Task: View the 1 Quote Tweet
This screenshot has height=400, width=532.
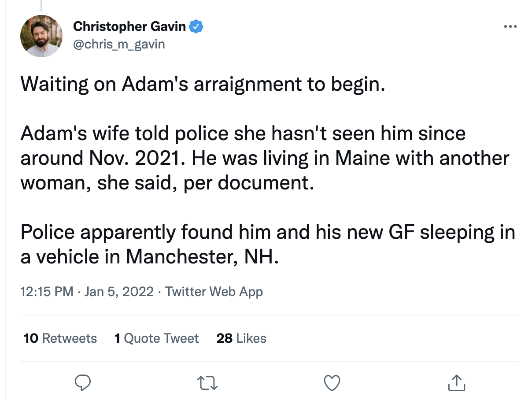Action: 156,338
